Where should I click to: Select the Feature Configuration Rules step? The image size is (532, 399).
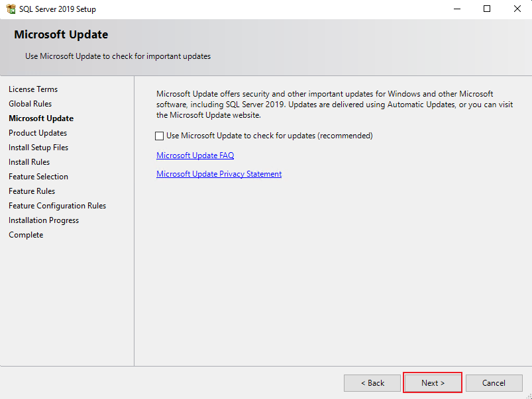point(56,205)
